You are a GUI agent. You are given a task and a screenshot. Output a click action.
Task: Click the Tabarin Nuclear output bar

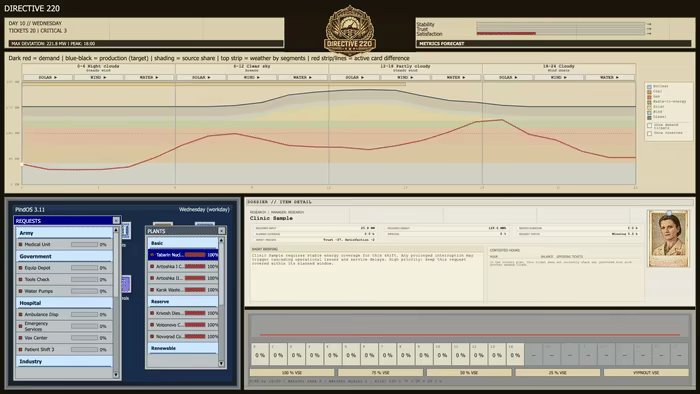point(195,255)
